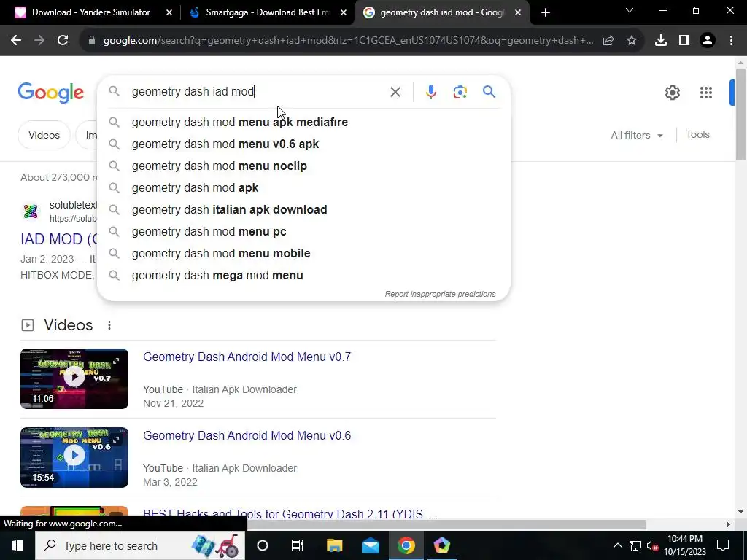Open BEST Hacks and Tools video link
The width and height of the screenshot is (747, 560).
click(x=289, y=514)
